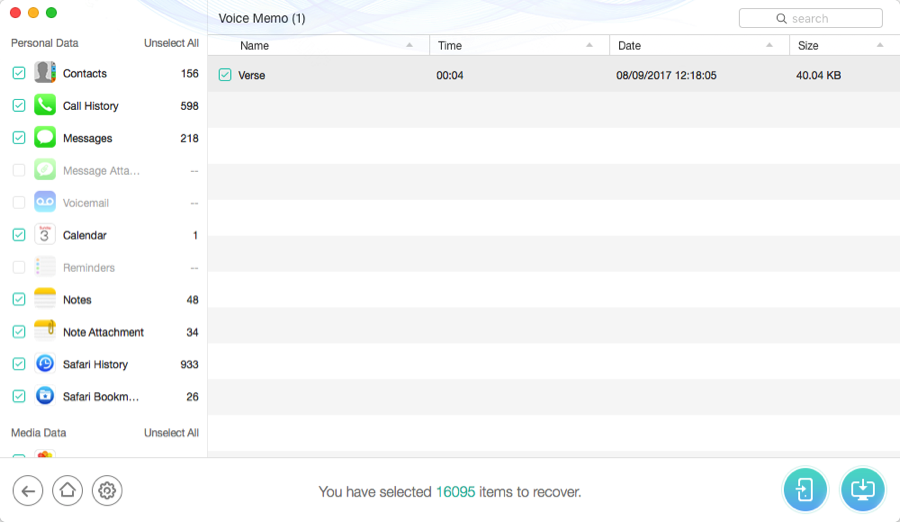
Task: Sort by the Time column arrow
Action: [590, 46]
